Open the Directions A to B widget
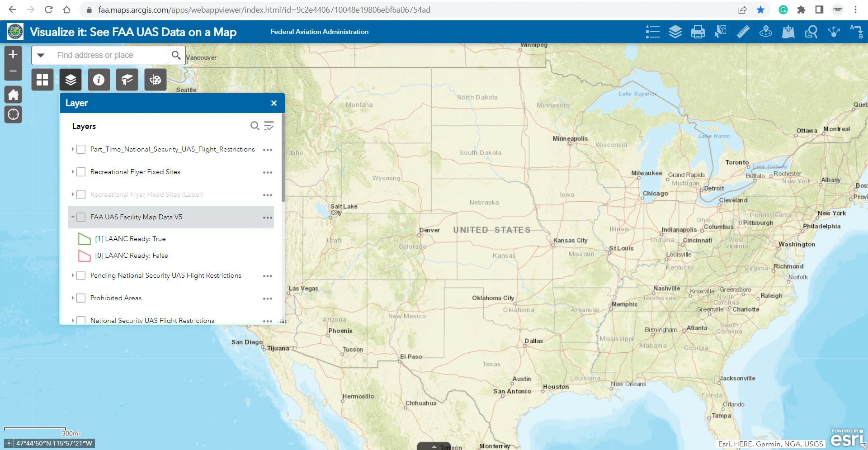868x450 pixels. [x=856, y=32]
